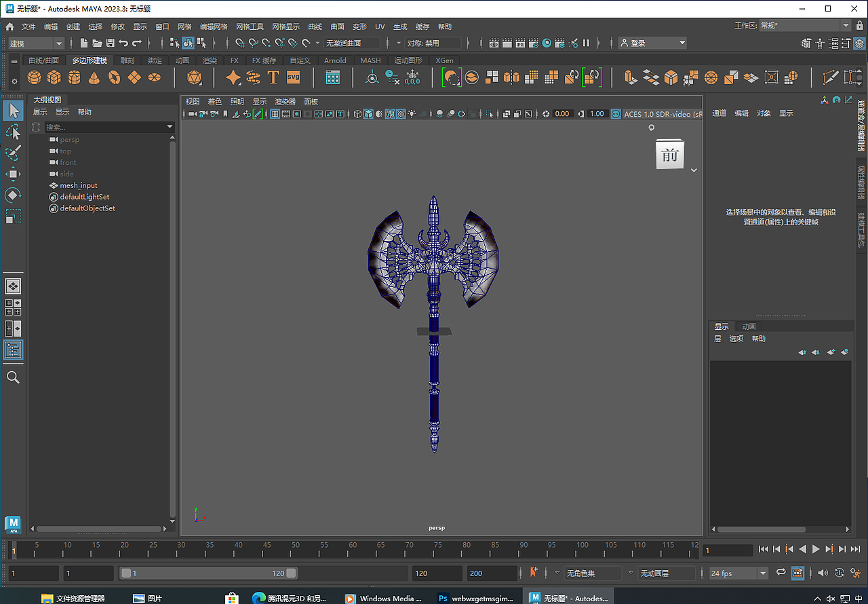Create a polygon torus from the shelf
868x604 pixels.
click(x=115, y=77)
